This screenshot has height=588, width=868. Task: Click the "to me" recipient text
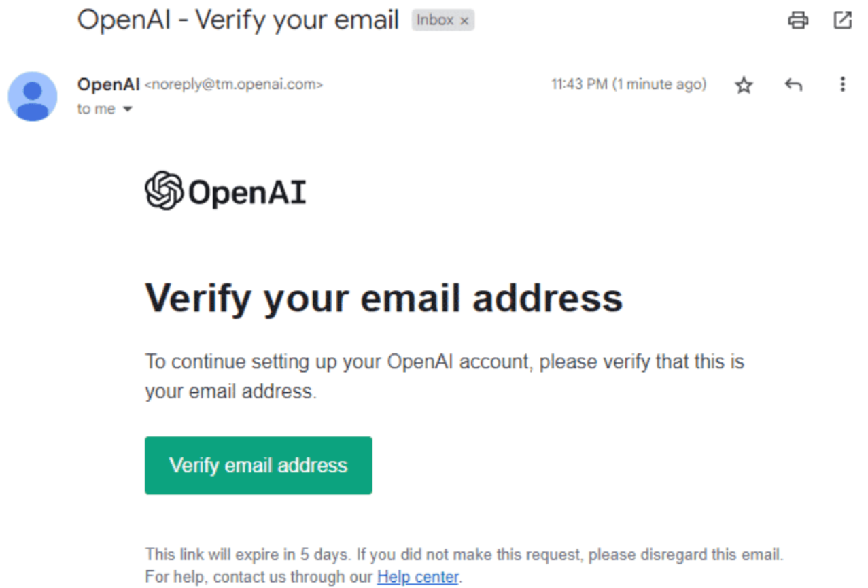96,109
